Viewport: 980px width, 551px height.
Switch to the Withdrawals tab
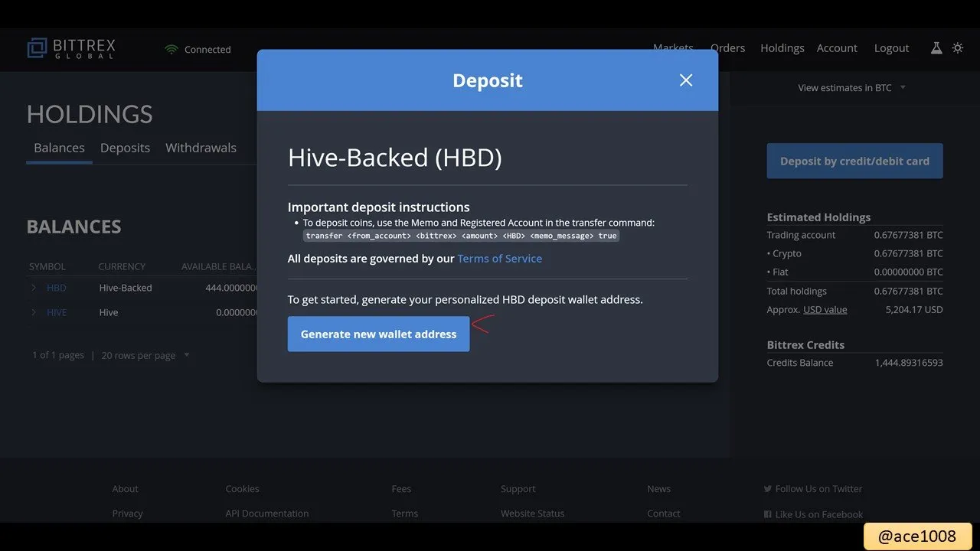click(x=201, y=148)
